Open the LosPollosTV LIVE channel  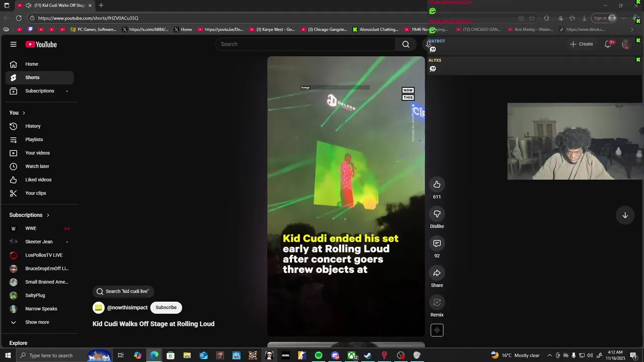pyautogui.click(x=40, y=255)
